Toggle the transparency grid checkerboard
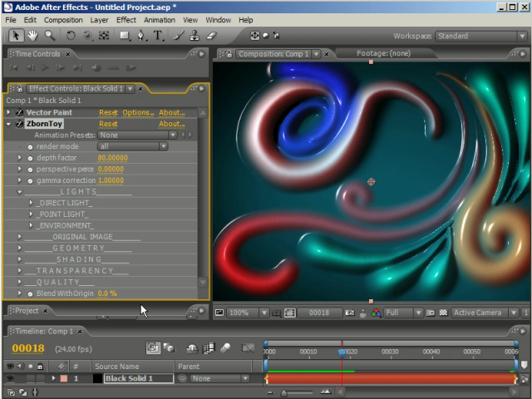Viewport: 532px width, 399px height. point(443,313)
